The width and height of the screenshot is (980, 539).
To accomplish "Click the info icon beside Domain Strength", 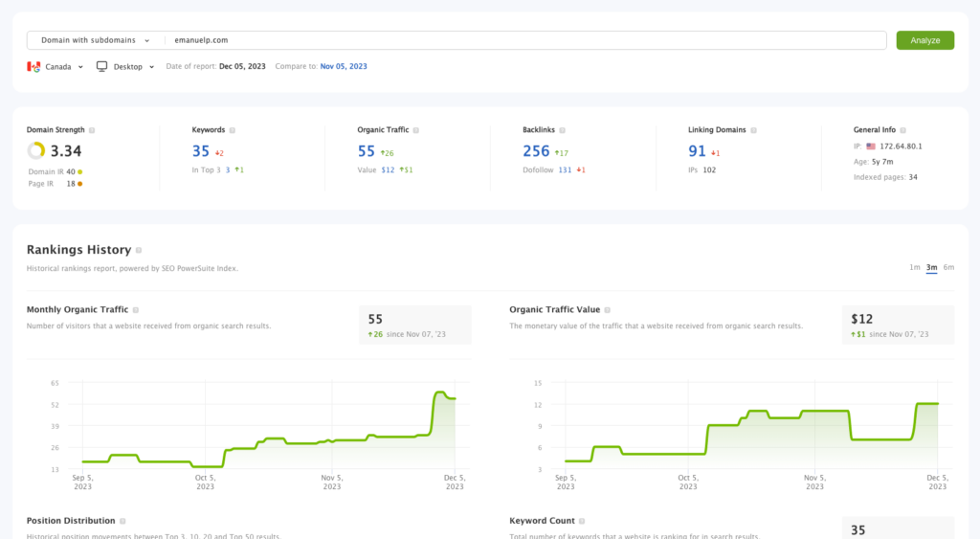I will 92,130.
